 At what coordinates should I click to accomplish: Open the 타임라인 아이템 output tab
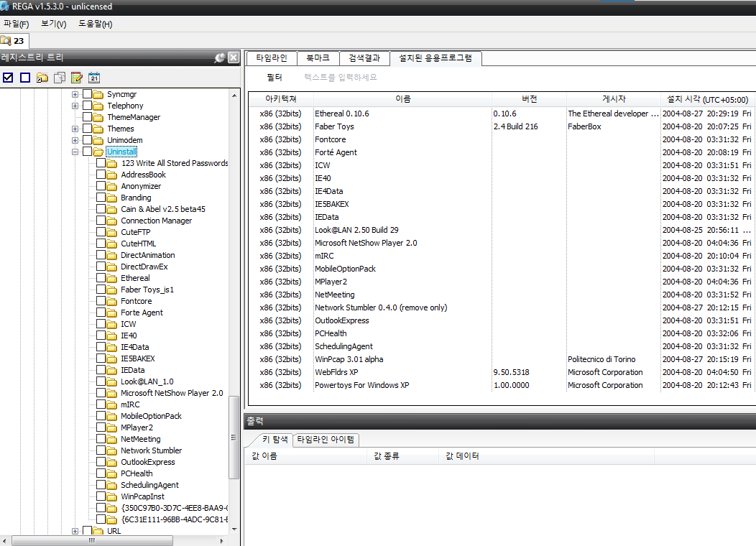click(326, 440)
